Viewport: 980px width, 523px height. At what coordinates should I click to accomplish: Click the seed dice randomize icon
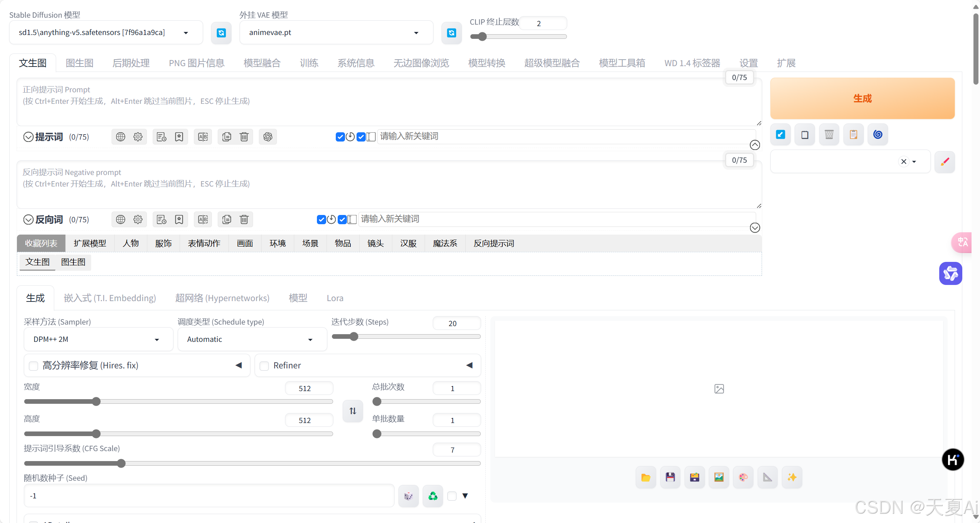tap(408, 496)
